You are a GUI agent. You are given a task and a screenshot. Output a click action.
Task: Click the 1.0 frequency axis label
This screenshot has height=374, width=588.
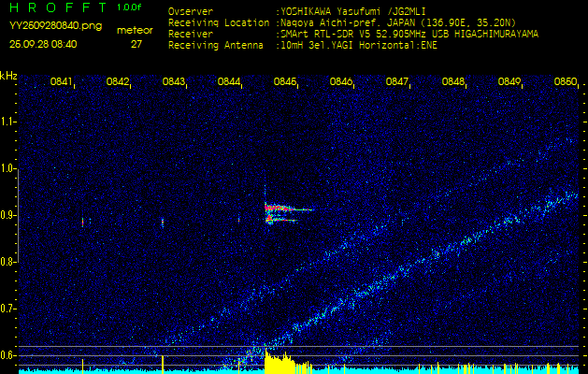[7, 168]
